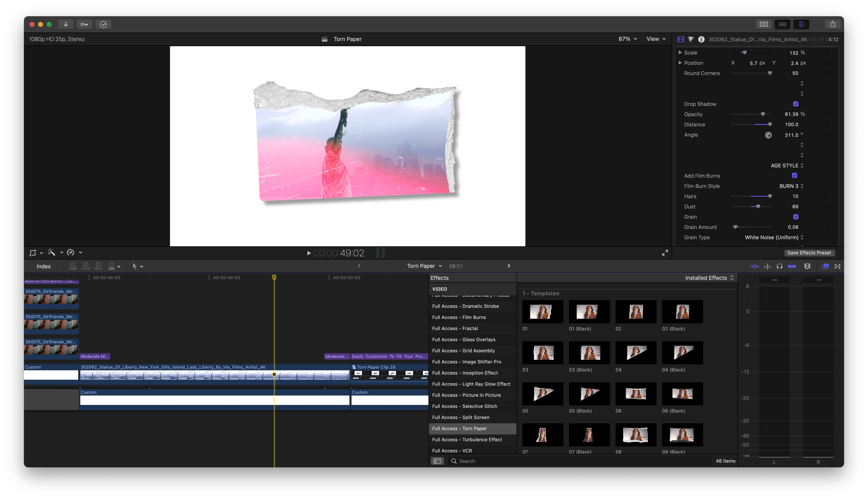Click the import media down-arrow icon
868x499 pixels.
pos(66,24)
